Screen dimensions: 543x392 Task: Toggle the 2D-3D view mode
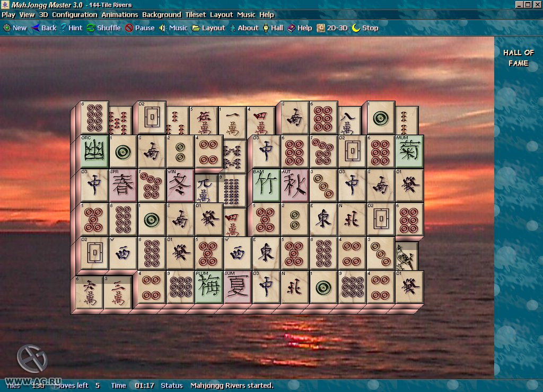[332, 28]
